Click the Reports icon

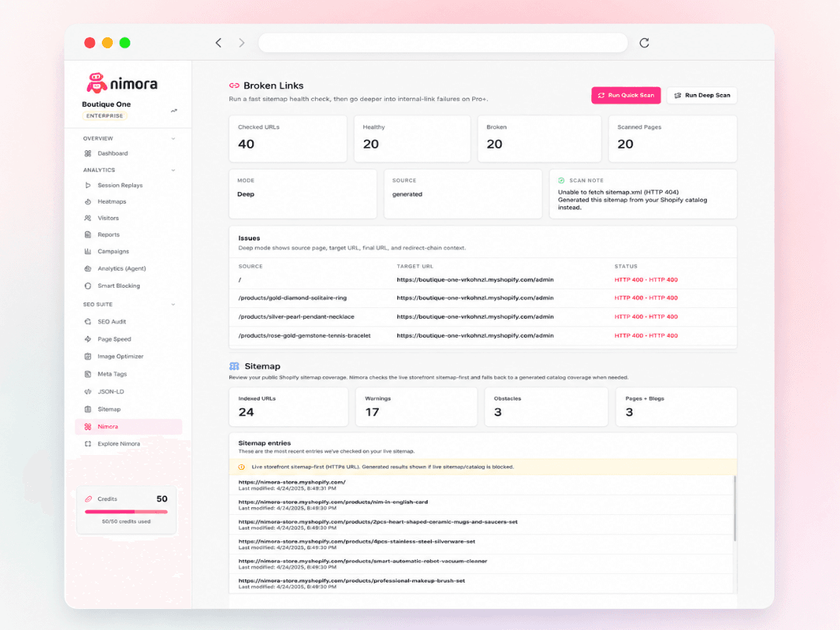click(88, 235)
